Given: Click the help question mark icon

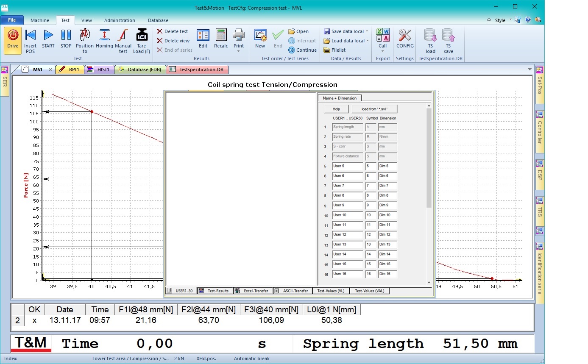Looking at the screenshot, I should tap(528, 20).
